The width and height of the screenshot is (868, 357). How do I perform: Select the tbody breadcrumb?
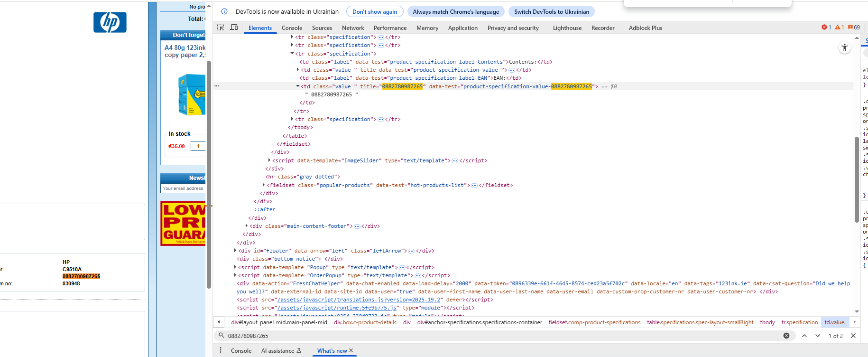(767, 322)
